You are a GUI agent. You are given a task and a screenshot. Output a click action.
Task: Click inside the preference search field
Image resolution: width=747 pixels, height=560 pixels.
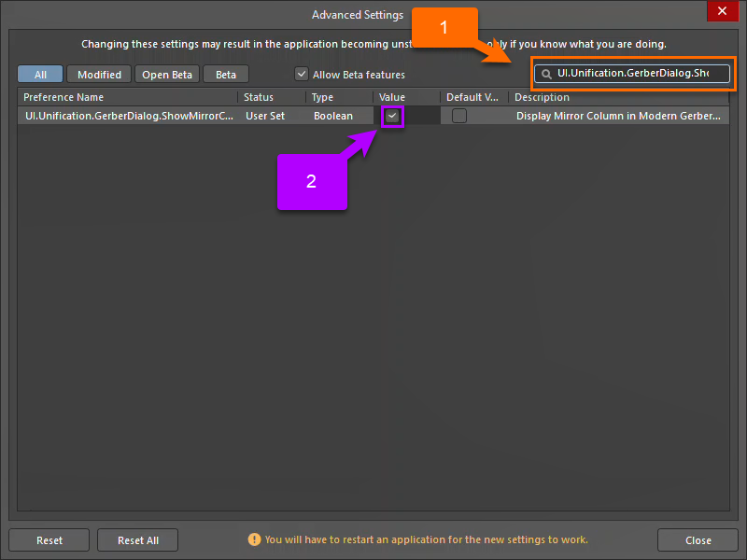coord(632,74)
